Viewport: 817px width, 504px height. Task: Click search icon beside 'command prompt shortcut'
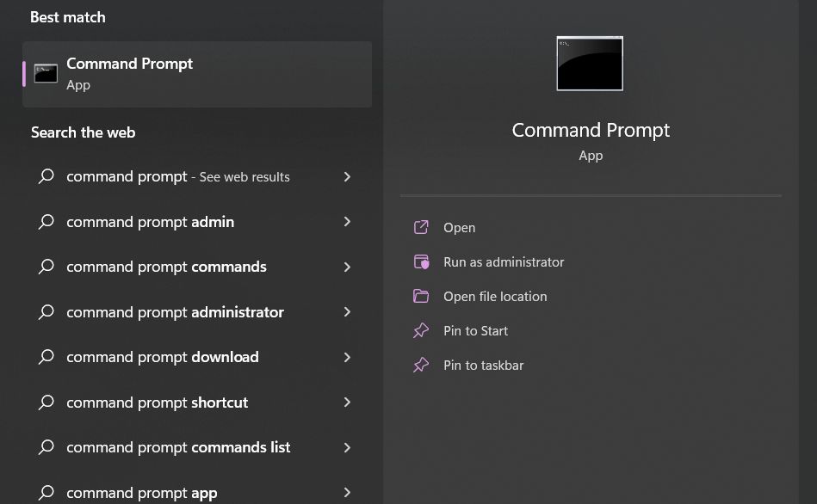[x=46, y=402]
